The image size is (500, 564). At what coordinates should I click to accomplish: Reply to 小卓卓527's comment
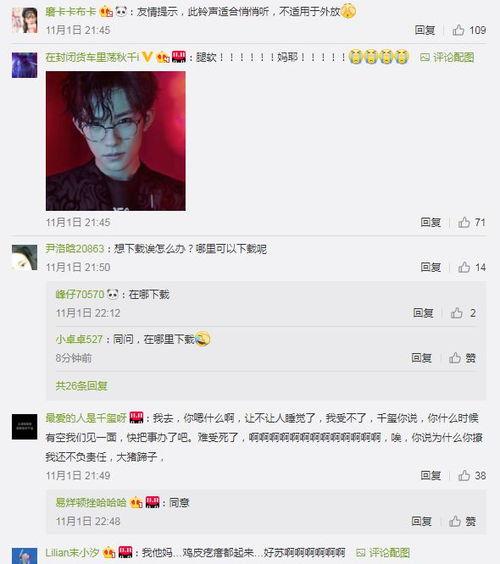coord(421,358)
